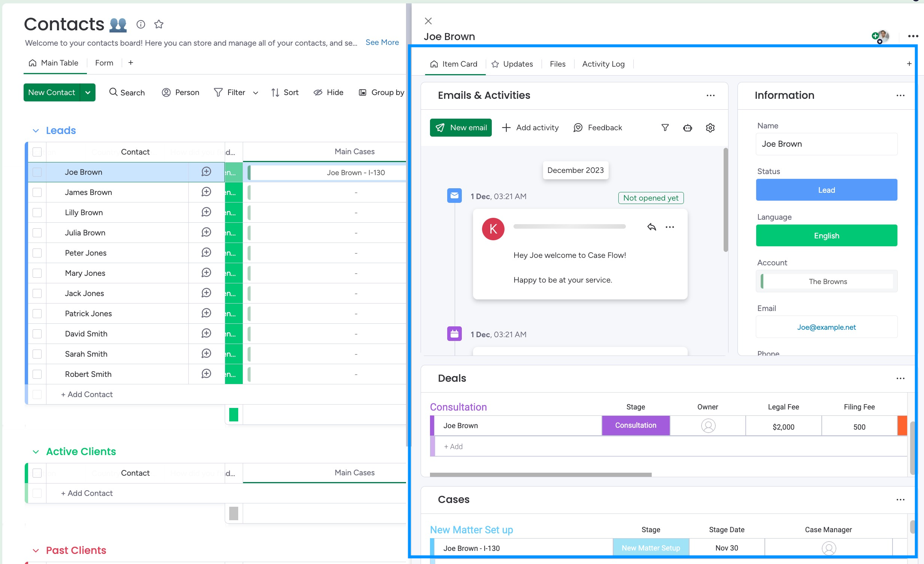Open the New Contact dropdown arrow
This screenshot has height=564, width=924.
coord(87,92)
